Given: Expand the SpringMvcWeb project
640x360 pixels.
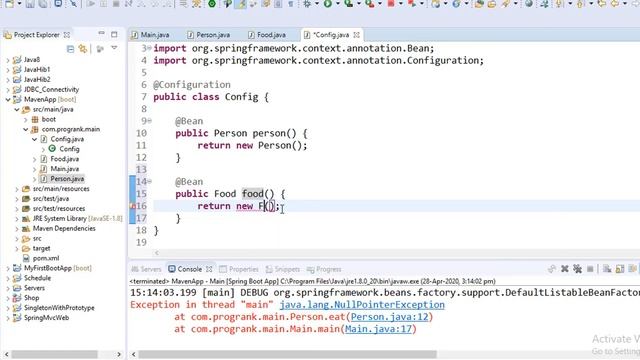Looking at the screenshot, I should 8,318.
